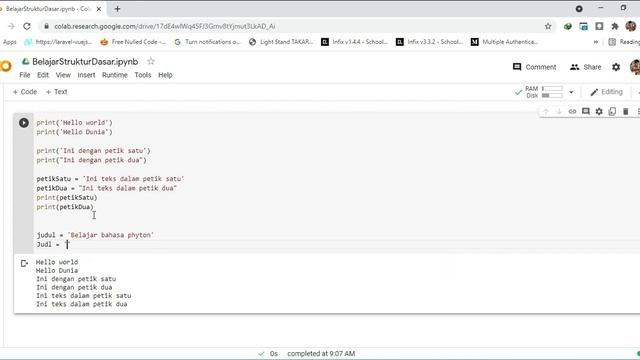640x360 pixels.
Task: Share the notebook
Action: (x=585, y=67)
